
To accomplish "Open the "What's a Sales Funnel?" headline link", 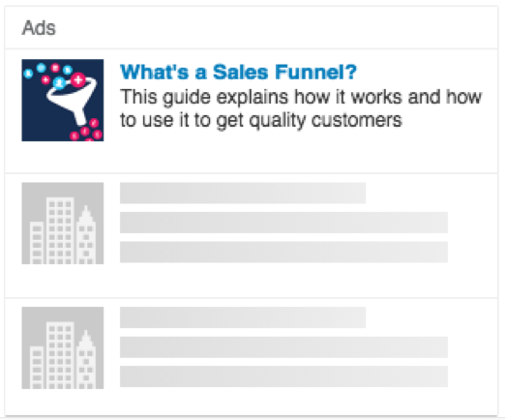I will [x=238, y=72].
